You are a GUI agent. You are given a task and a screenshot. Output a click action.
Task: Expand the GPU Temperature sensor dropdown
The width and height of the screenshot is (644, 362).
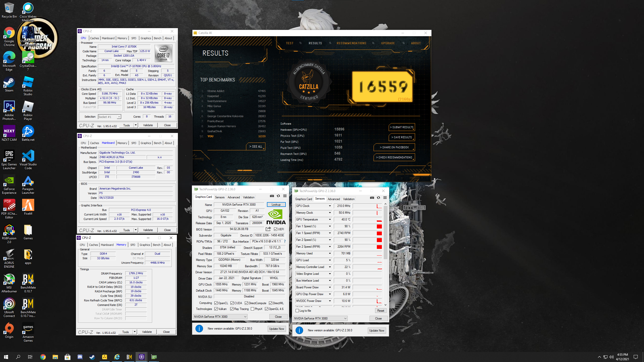point(330,219)
